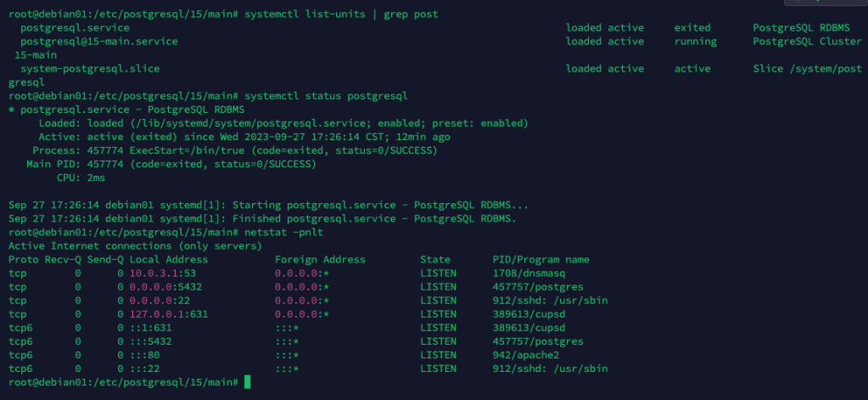Viewport: 868px width, 400px height.
Task: Click the postgresql@15-main.service unit name
Action: (99, 42)
